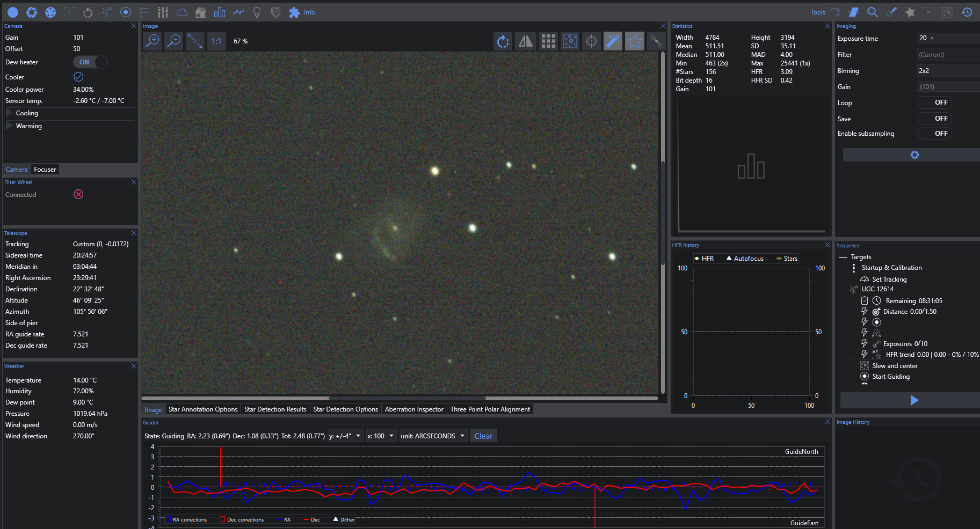This screenshot has width=980, height=529.
Task: Switch to the Aberration Inspector tab
Action: [x=414, y=409]
